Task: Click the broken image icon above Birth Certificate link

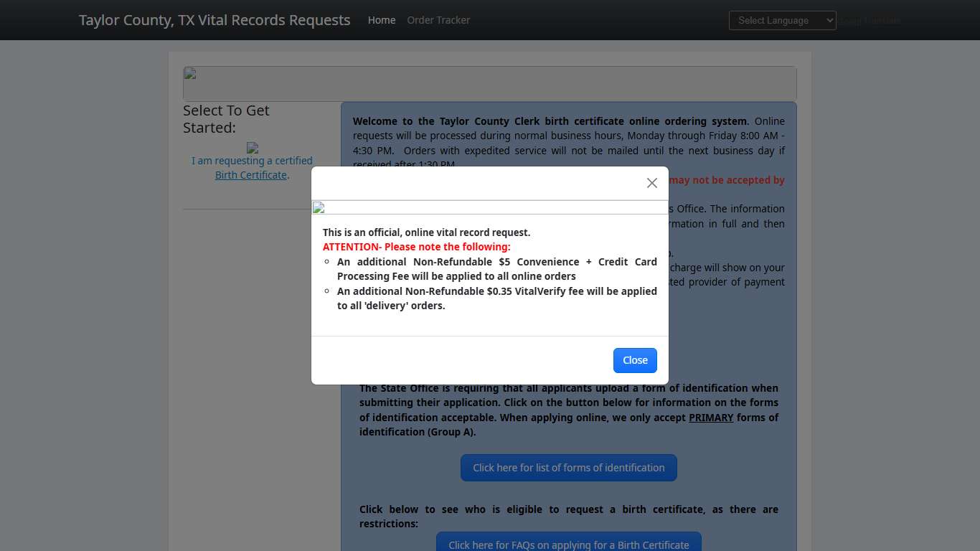Action: point(253,149)
